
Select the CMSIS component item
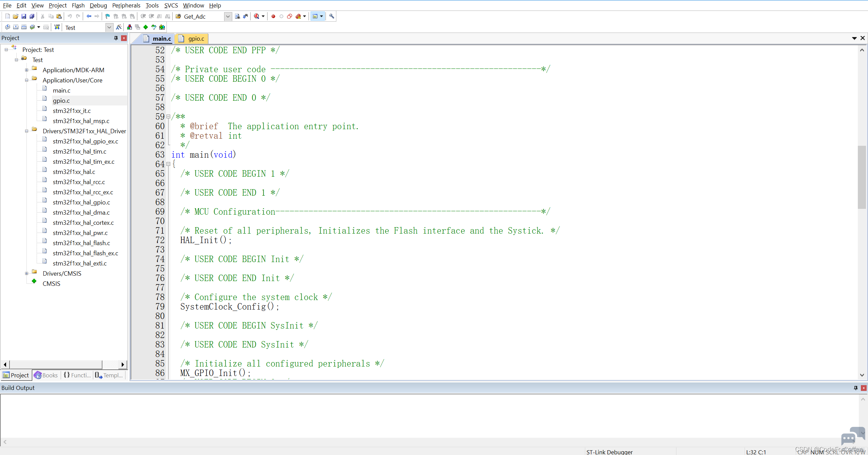coord(51,284)
